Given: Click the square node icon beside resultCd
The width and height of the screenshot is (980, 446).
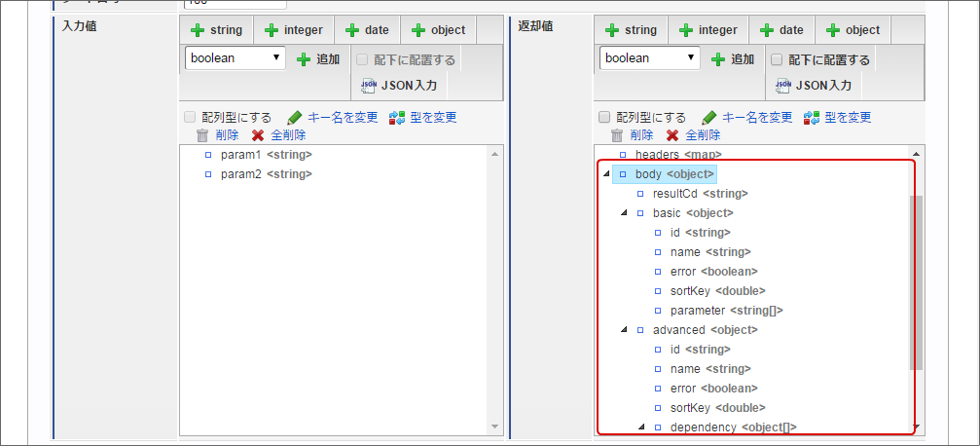Looking at the screenshot, I should 640,194.
